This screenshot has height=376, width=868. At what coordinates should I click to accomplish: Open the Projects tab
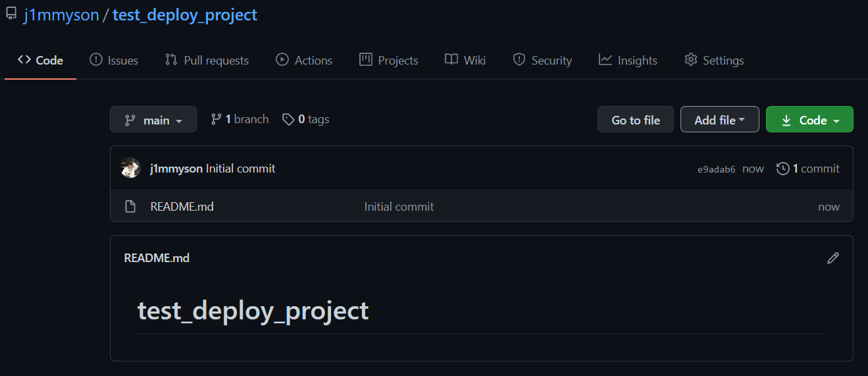pyautogui.click(x=388, y=60)
